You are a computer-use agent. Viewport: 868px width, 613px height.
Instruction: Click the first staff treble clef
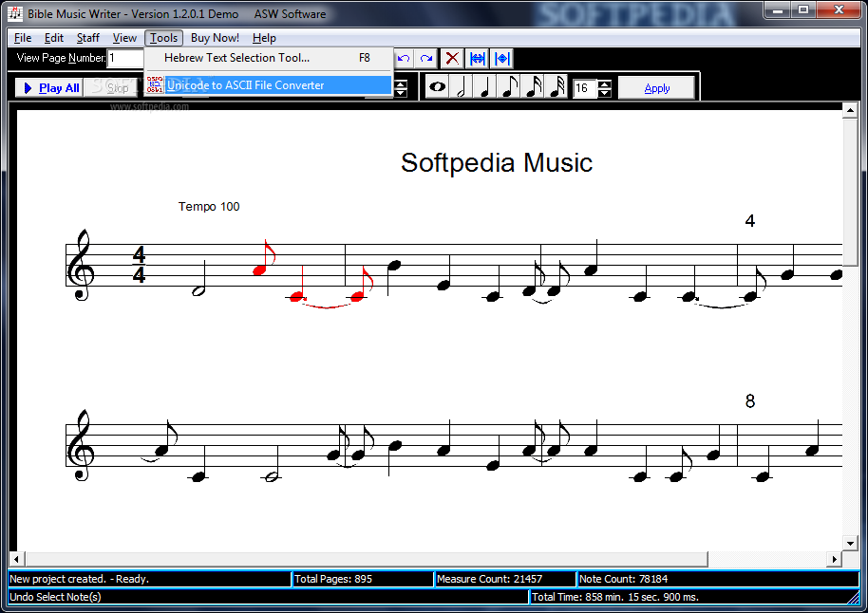click(x=81, y=265)
